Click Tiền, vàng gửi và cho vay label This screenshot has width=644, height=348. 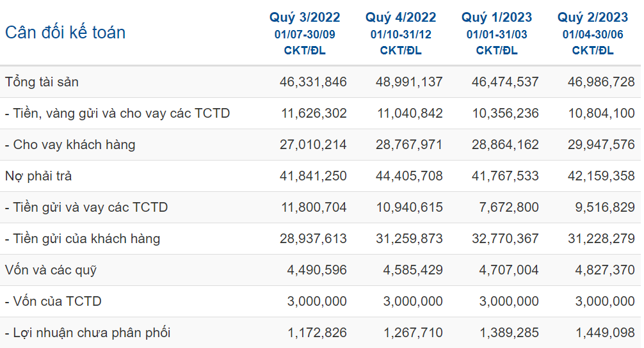(117, 113)
